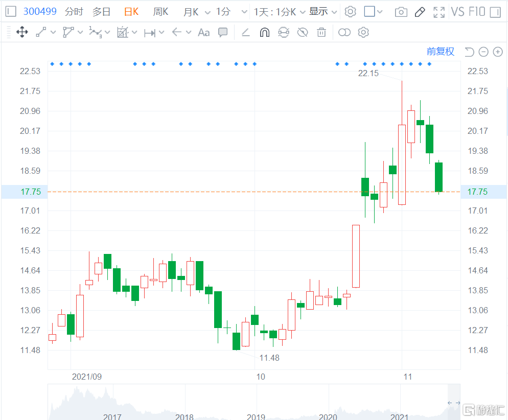Click the navigator right range arrow

coord(458,403)
